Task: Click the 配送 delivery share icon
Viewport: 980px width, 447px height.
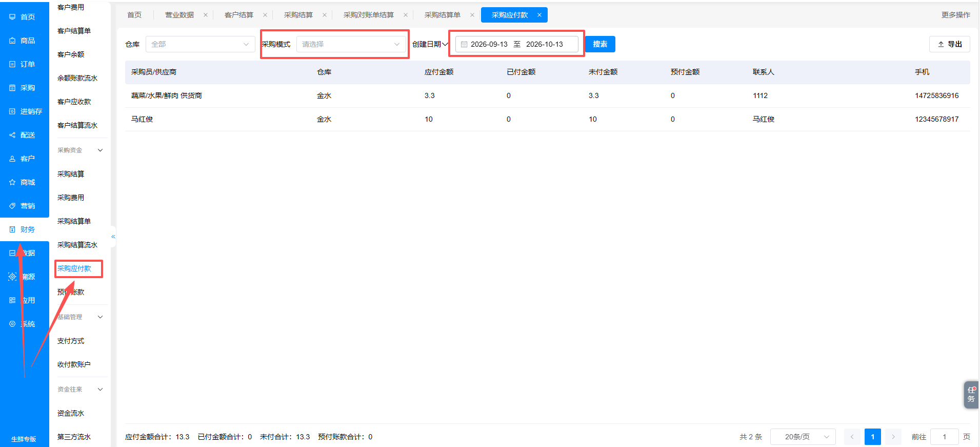Action: coord(12,135)
